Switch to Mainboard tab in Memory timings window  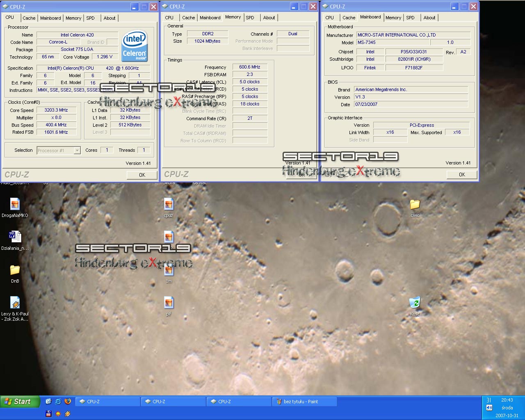click(210, 18)
